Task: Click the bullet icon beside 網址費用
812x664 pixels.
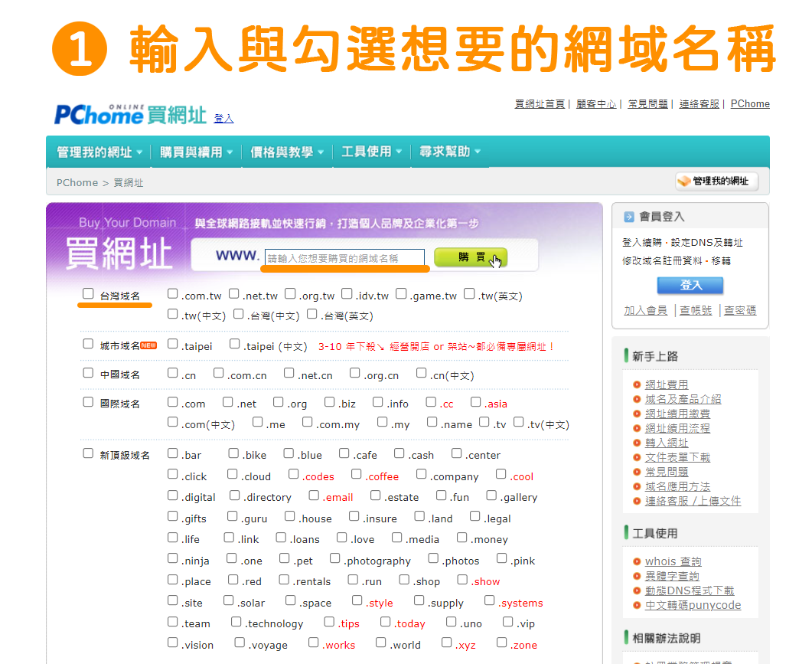Action: point(637,384)
